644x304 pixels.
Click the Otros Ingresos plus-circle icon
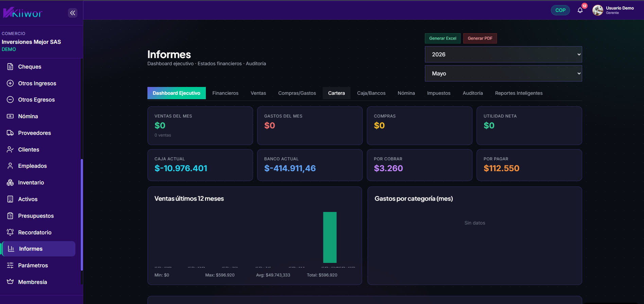coord(10,83)
